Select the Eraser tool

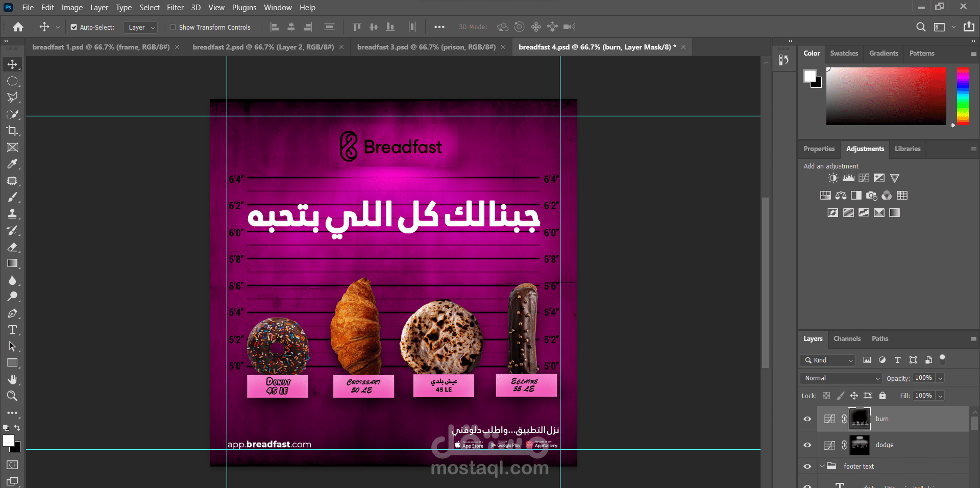tap(12, 247)
